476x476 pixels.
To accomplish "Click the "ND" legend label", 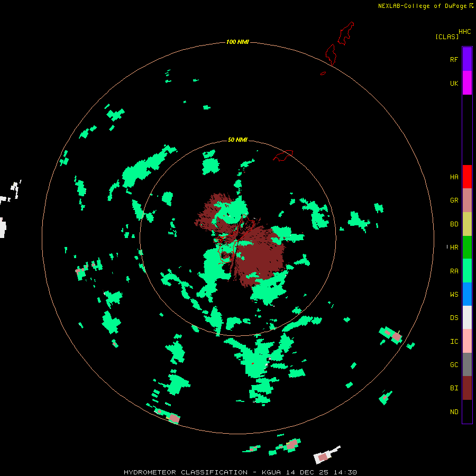I will [454, 412].
